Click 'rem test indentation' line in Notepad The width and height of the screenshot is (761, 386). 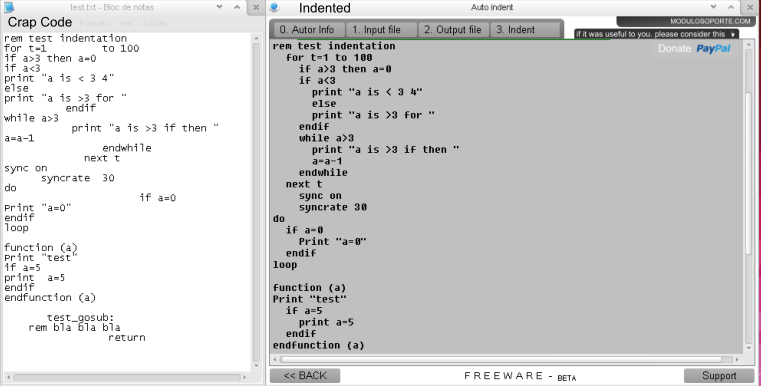point(66,38)
